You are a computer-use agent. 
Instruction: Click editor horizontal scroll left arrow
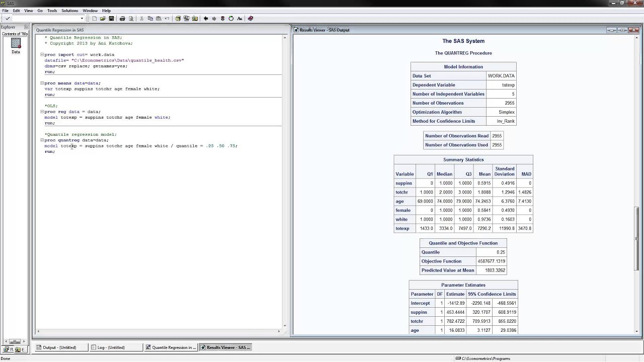(38, 331)
